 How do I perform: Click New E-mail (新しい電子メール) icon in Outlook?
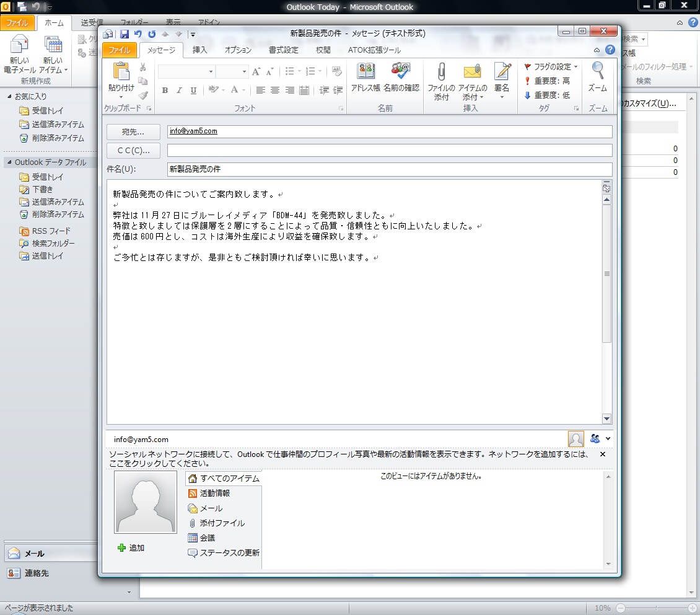(x=19, y=45)
